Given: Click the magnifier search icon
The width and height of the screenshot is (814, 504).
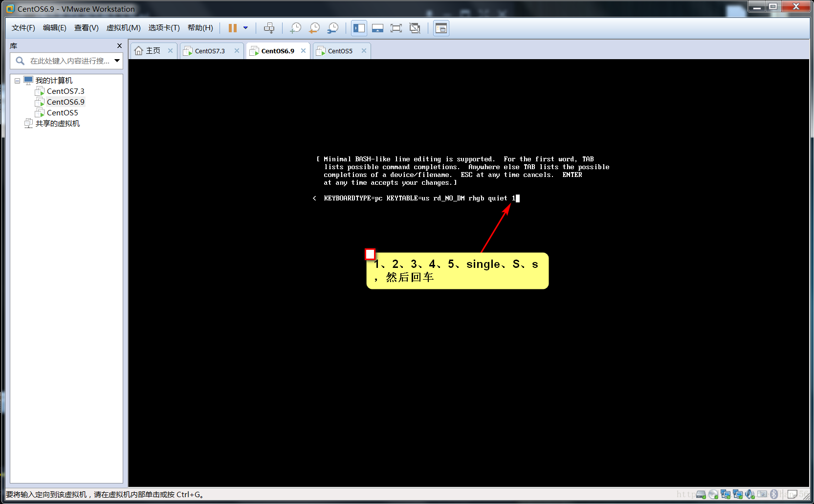Looking at the screenshot, I should click(x=20, y=61).
